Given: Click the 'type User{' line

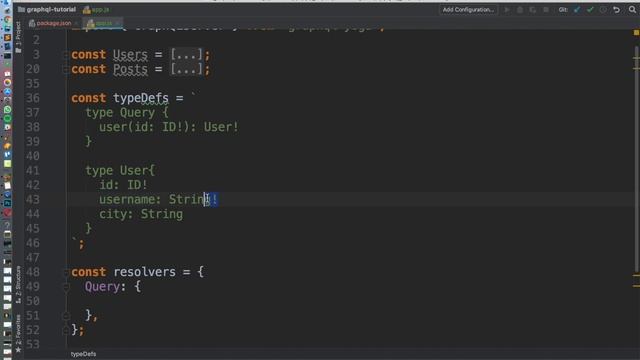Looking at the screenshot, I should point(120,171).
